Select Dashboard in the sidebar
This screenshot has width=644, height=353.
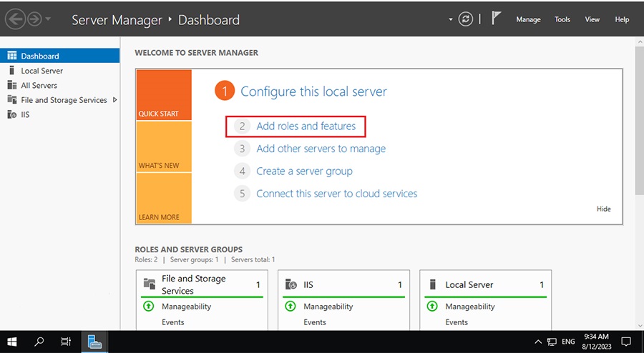(x=60, y=56)
